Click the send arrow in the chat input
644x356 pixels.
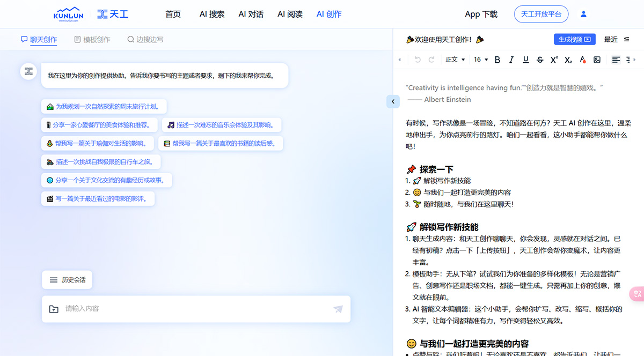(x=338, y=309)
